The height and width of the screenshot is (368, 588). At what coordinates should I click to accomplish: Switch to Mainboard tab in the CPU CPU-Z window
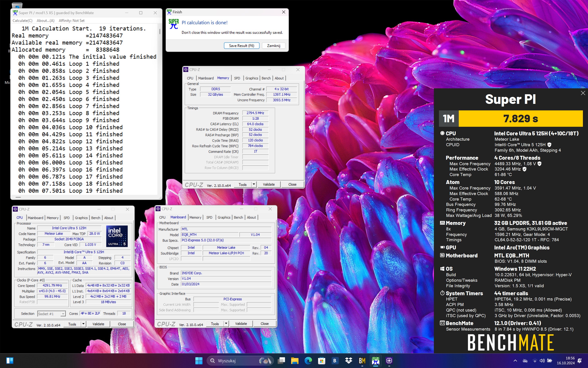[35, 218]
